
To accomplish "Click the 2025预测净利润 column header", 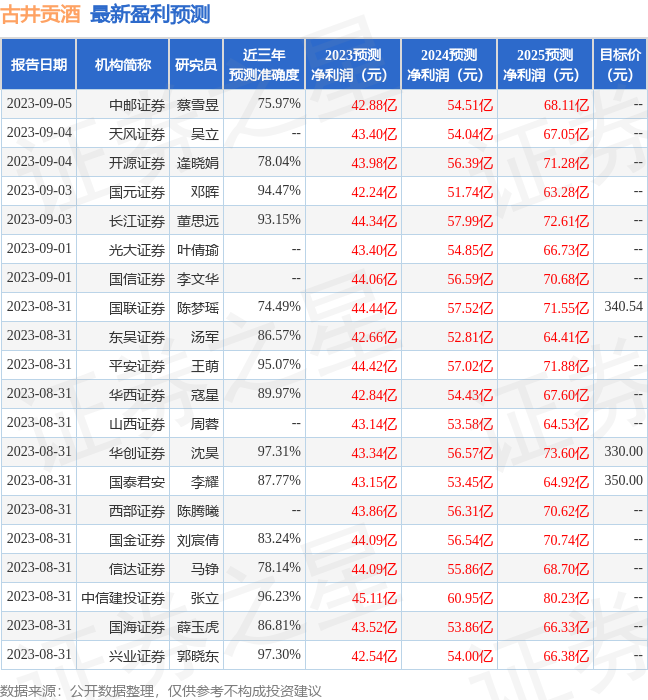I will pos(545,64).
